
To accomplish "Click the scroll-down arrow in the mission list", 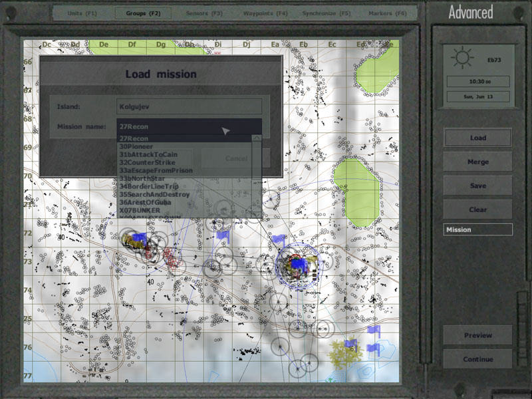I will click(256, 214).
